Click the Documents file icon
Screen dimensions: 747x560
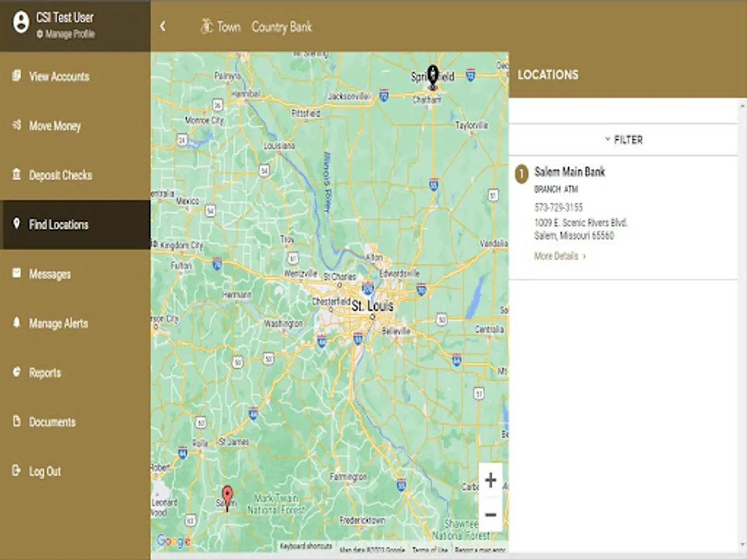click(17, 421)
